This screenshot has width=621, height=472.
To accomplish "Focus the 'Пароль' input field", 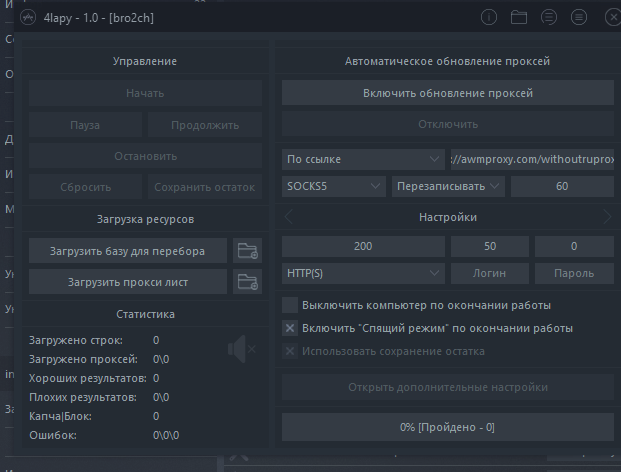I will point(574,273).
